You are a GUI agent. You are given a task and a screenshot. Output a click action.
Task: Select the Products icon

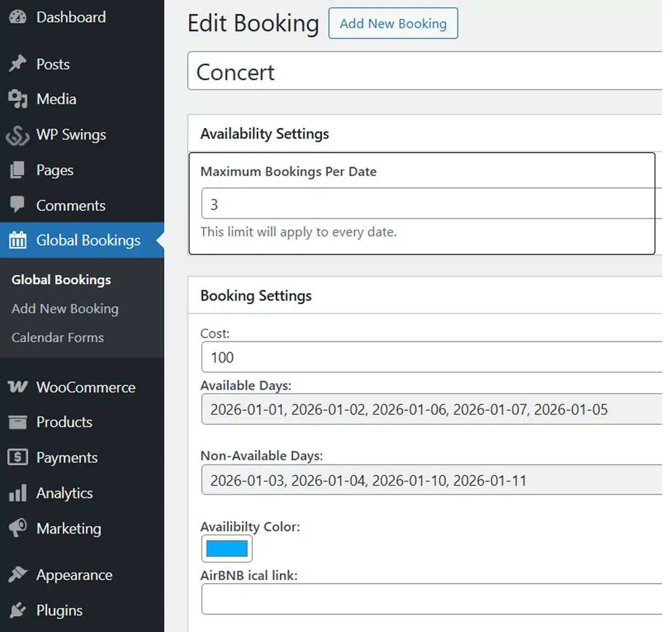point(18,422)
